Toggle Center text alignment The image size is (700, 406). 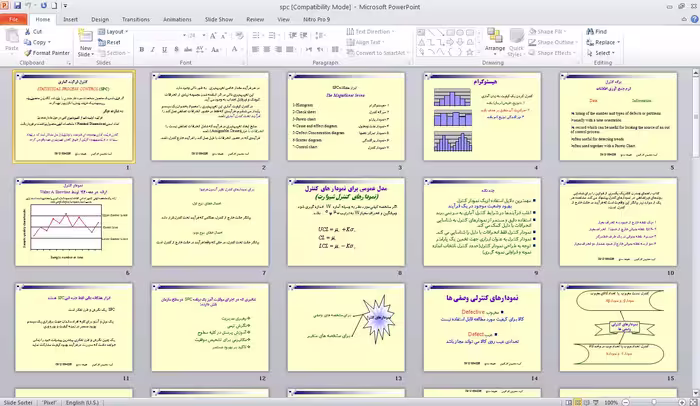tap(267, 50)
